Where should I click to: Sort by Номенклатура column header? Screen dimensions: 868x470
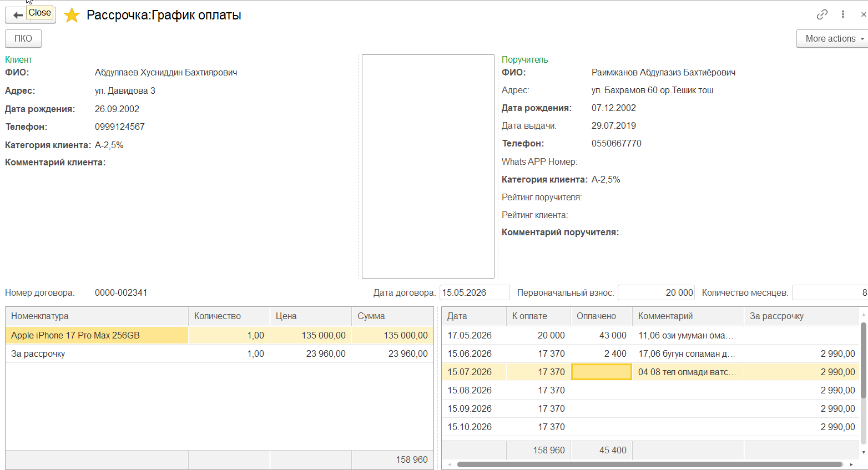[x=97, y=316]
